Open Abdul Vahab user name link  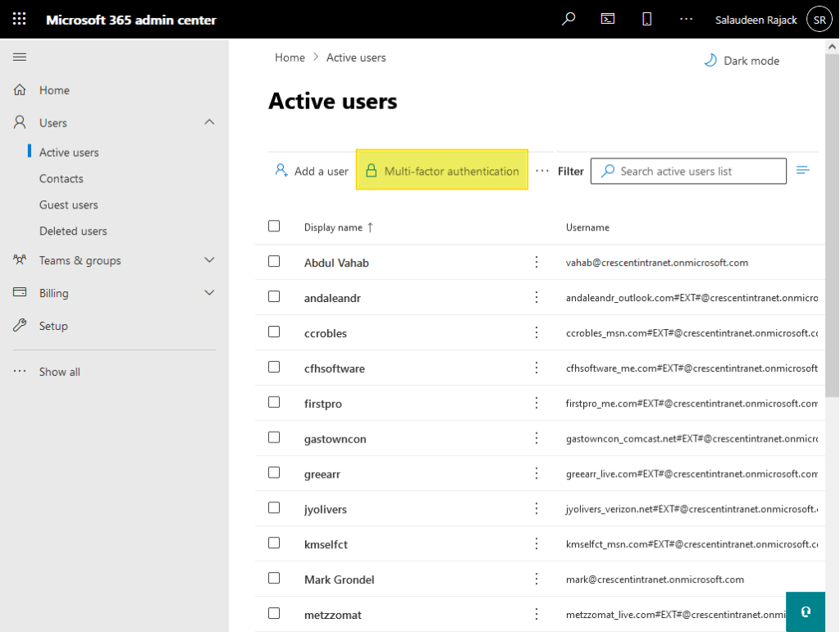tap(336, 263)
